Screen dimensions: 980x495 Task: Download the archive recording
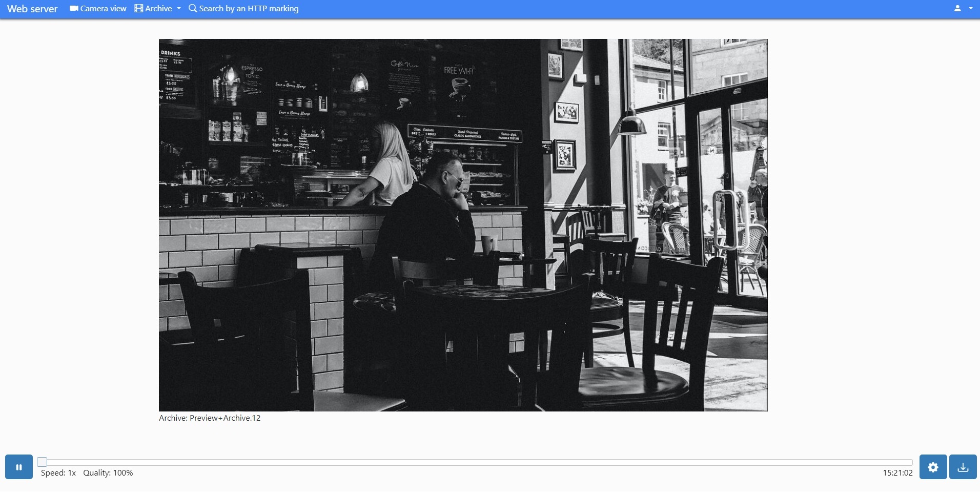coord(963,467)
